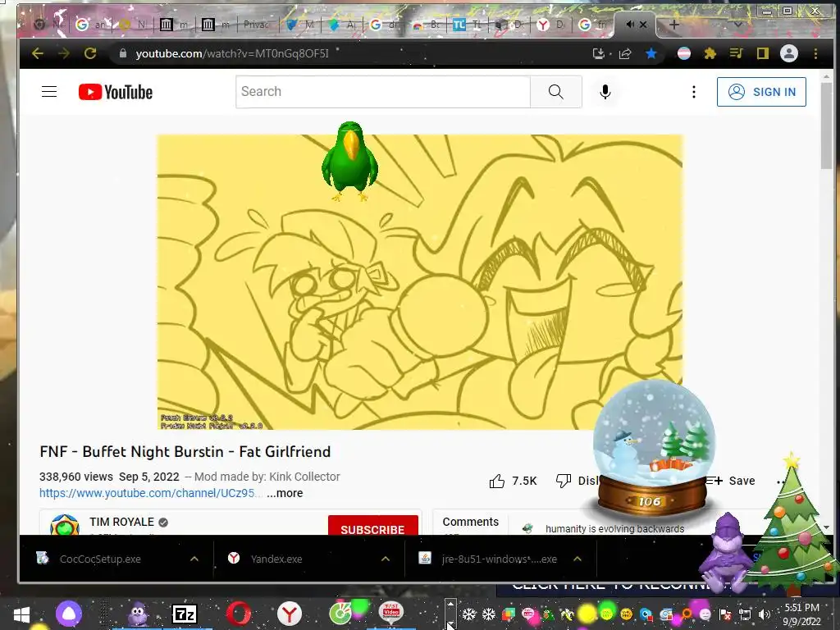This screenshot has height=630, width=840.
Task: Open the CocCocSetup.exe download
Action: tap(100, 559)
